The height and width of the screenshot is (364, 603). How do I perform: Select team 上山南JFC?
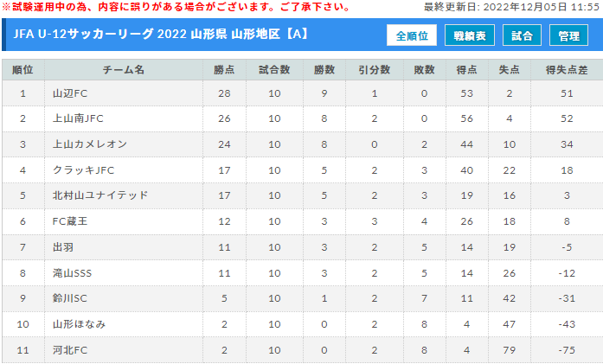[x=78, y=118]
